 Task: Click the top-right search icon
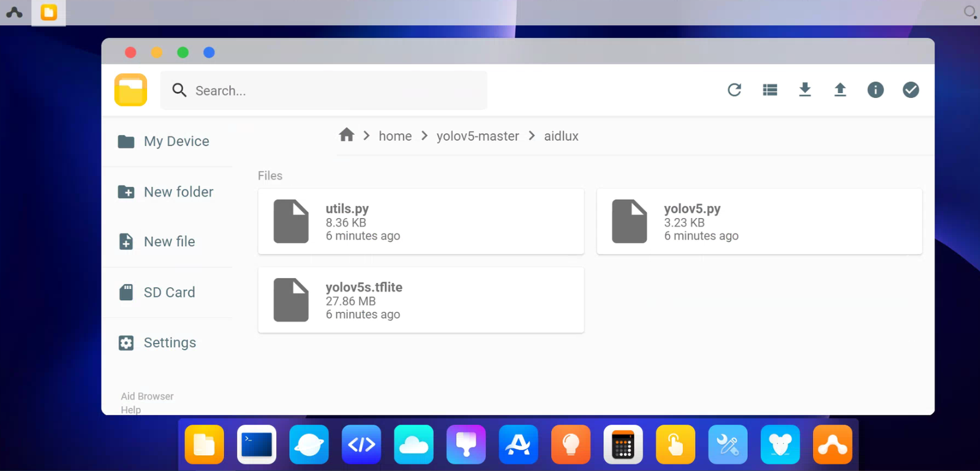(x=970, y=12)
